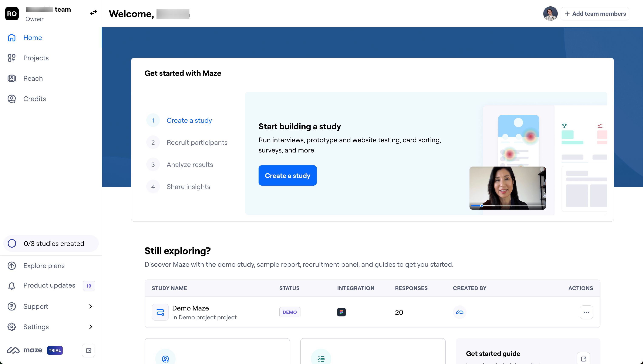
Task: Click the blue Create a study button
Action: pos(288,175)
